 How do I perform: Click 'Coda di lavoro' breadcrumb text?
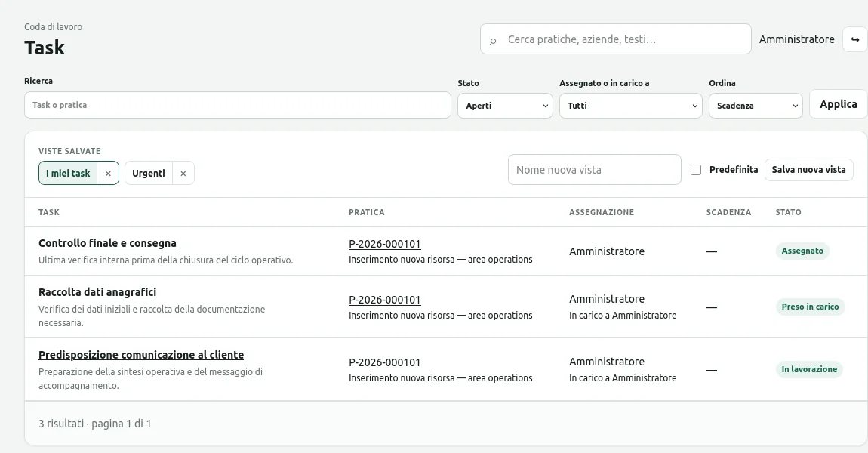point(53,26)
